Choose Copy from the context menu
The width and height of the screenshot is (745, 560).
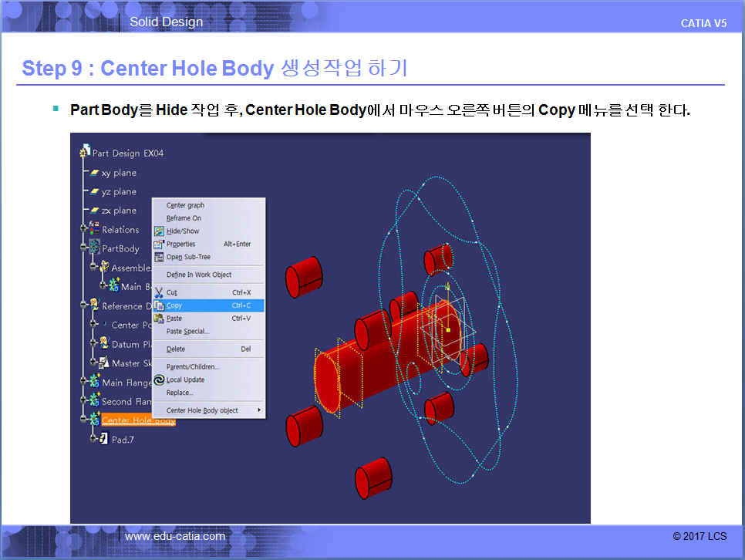175,306
